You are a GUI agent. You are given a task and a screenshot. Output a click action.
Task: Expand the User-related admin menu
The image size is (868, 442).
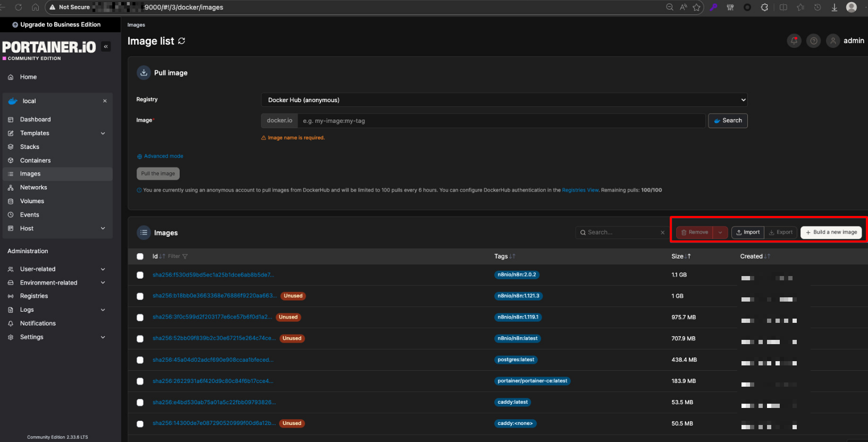point(103,269)
